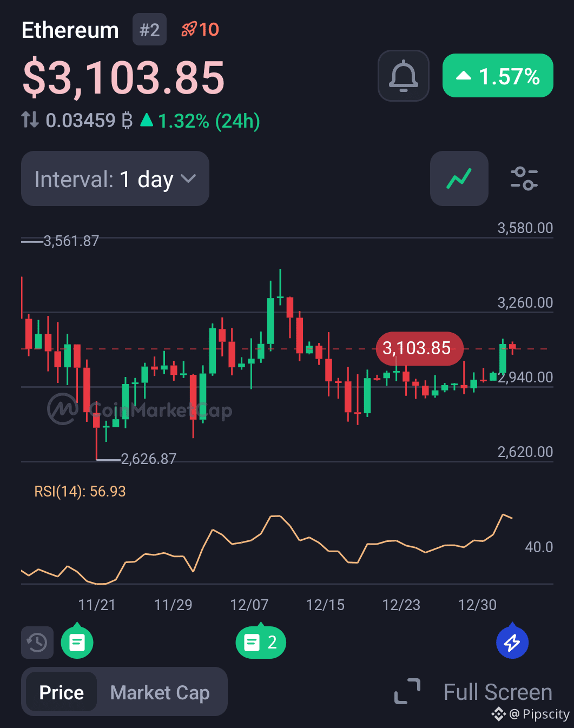Viewport: 574px width, 728px height.
Task: Click the RSI(14): 56.93 indicator label
Action: pyautogui.click(x=80, y=491)
